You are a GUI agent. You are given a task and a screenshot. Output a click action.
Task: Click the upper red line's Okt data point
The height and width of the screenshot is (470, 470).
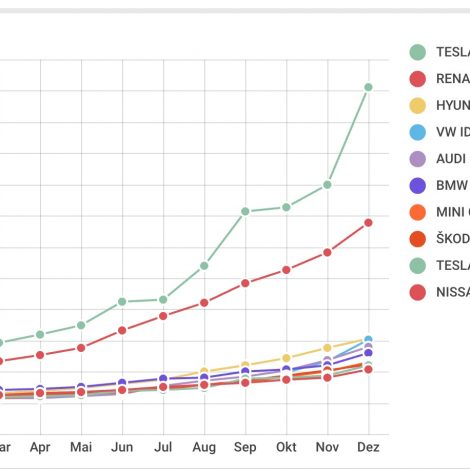point(286,270)
